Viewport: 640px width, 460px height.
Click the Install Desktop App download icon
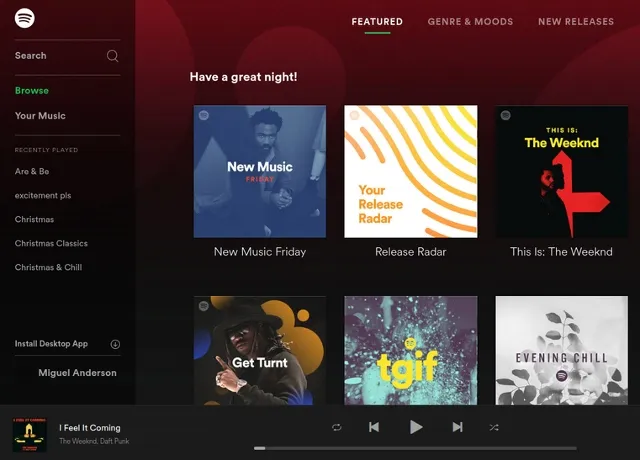pos(115,344)
